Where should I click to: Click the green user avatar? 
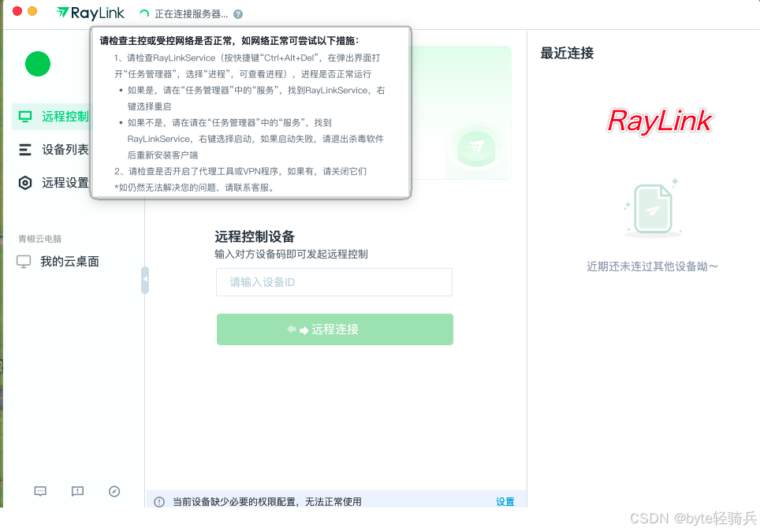tap(38, 64)
